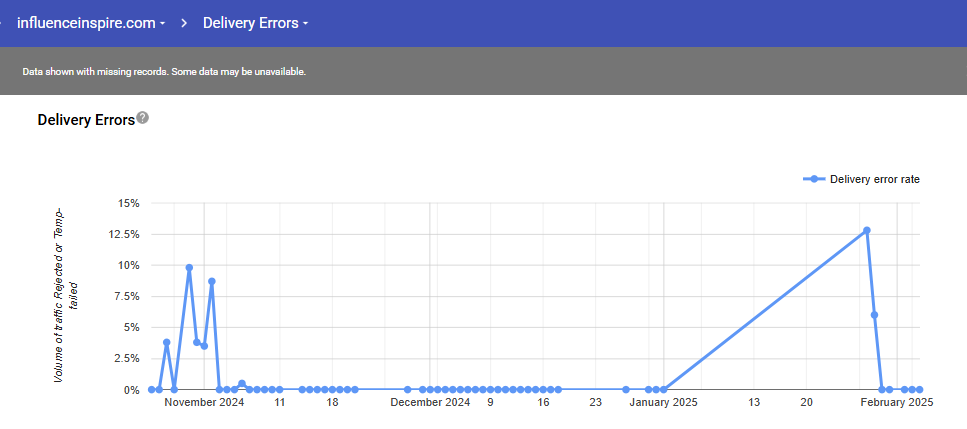Open the influenceinspire.com domain dropdown
Viewport: 967px width, 429px height.
pos(90,23)
